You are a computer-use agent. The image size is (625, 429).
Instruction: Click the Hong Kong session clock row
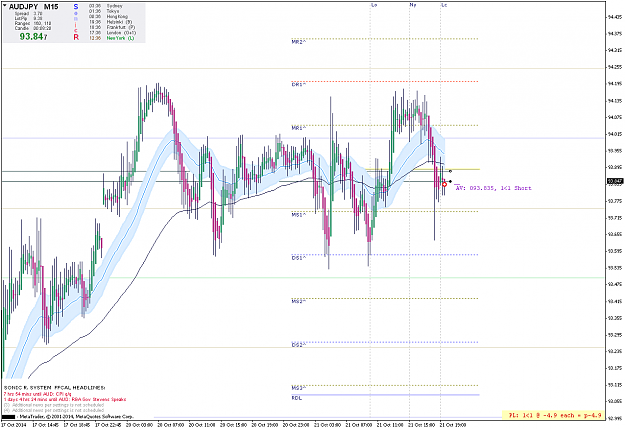108,16
